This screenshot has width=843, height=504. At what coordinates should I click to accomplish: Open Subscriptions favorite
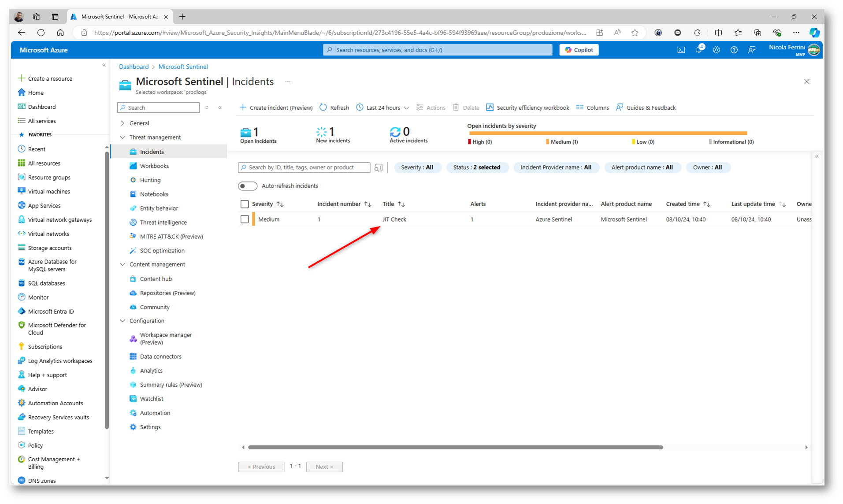45,347
